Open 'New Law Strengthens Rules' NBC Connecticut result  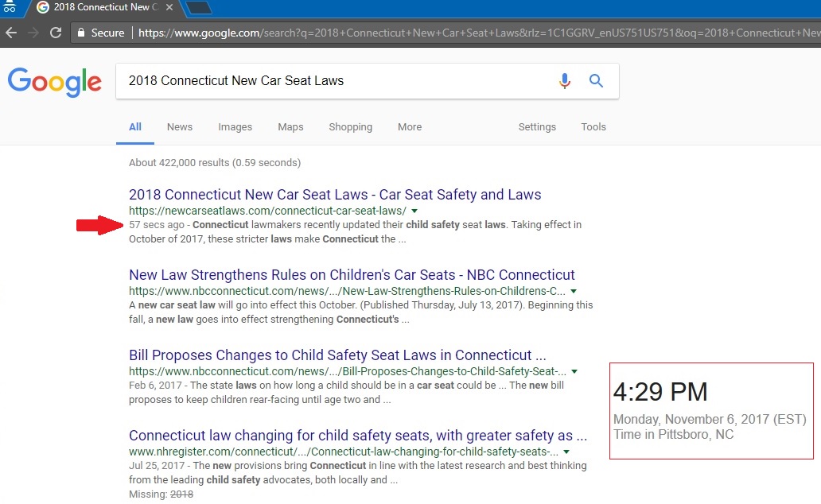pyautogui.click(x=352, y=275)
